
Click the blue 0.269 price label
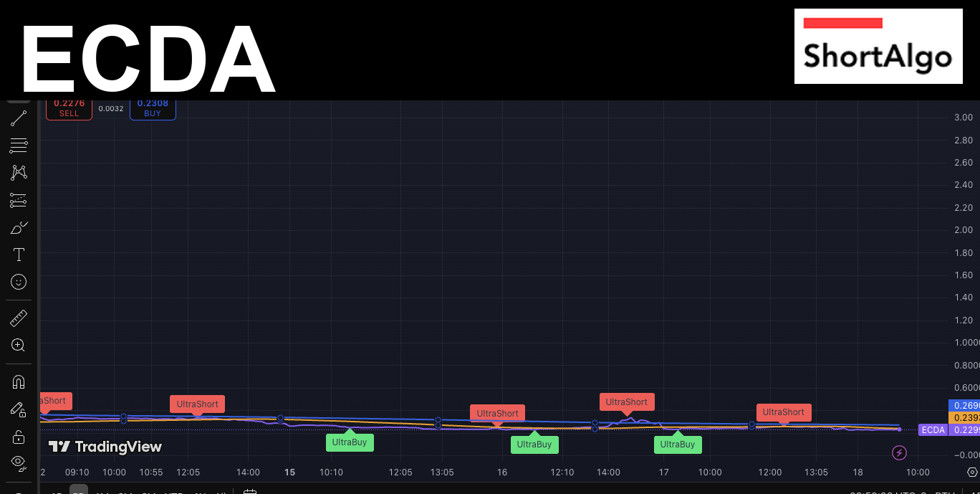point(964,405)
